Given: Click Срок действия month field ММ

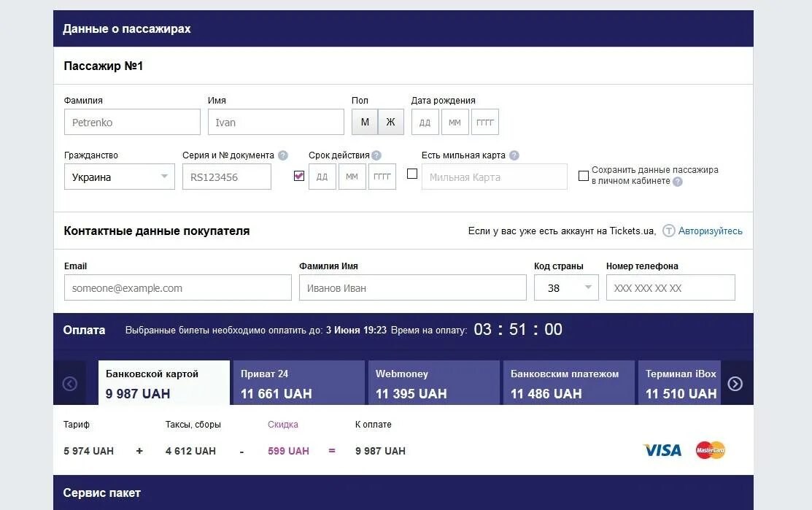Looking at the screenshot, I should point(352,177).
